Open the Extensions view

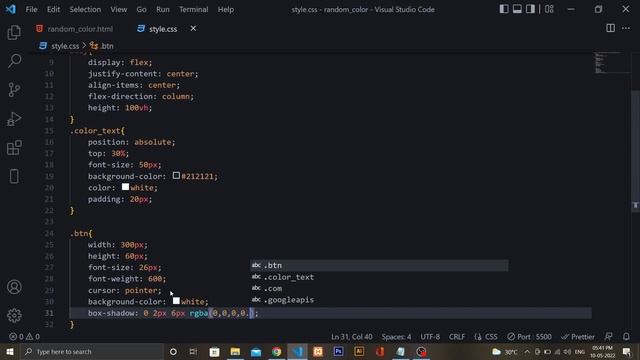tap(14, 148)
